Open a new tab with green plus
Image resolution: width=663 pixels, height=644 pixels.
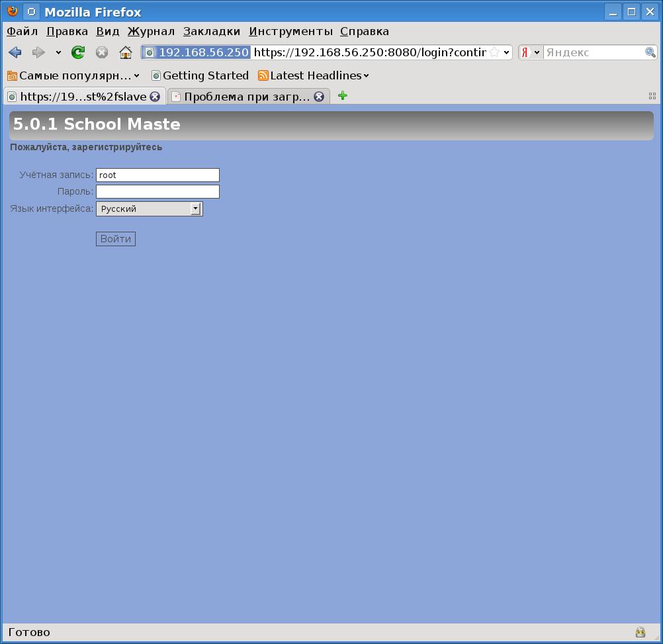(x=342, y=96)
